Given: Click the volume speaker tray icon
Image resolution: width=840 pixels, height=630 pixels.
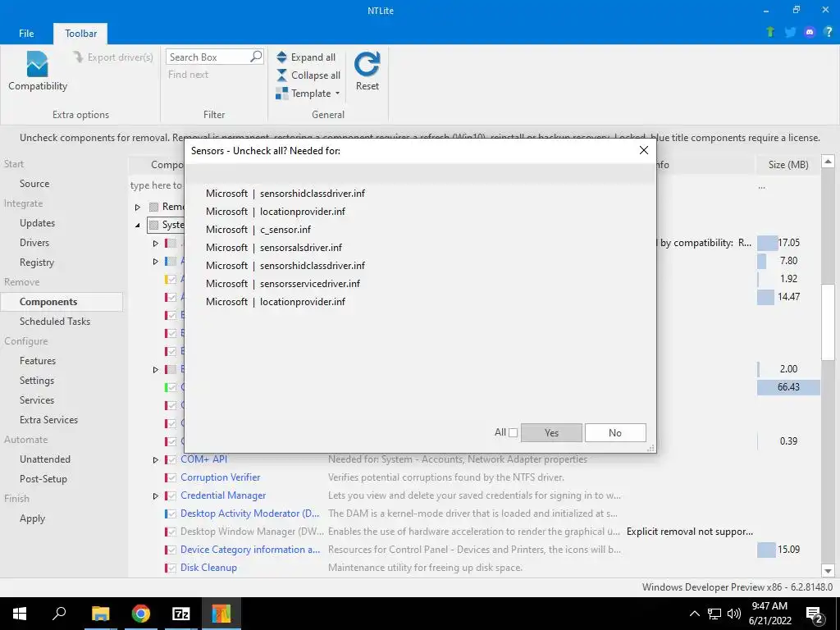Looking at the screenshot, I should coord(733,614).
